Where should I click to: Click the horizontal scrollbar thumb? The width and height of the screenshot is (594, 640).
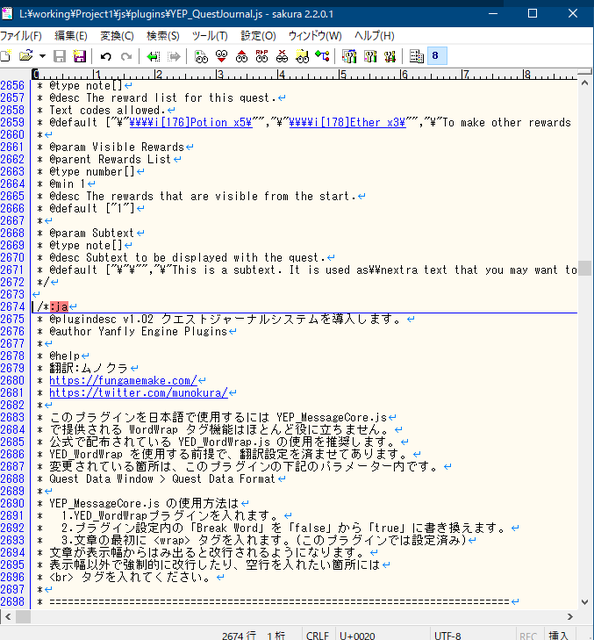pos(23,616)
